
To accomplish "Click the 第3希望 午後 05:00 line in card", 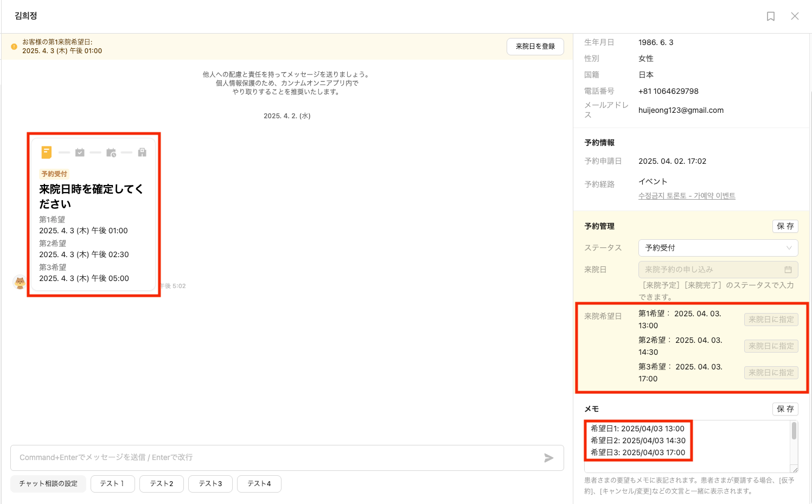I will click(x=84, y=278).
